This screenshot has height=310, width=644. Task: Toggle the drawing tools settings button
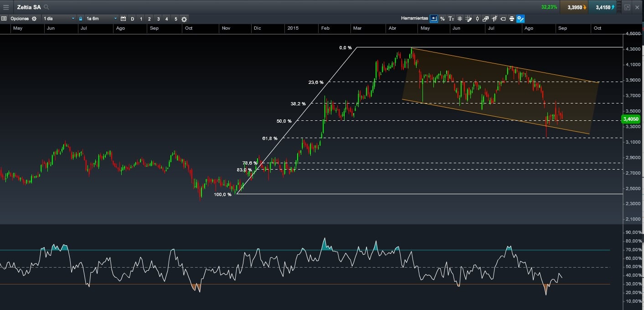(520, 19)
